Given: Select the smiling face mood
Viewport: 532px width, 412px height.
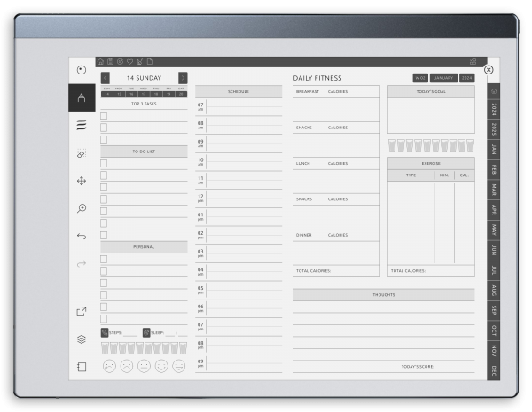Looking at the screenshot, I should 161,366.
